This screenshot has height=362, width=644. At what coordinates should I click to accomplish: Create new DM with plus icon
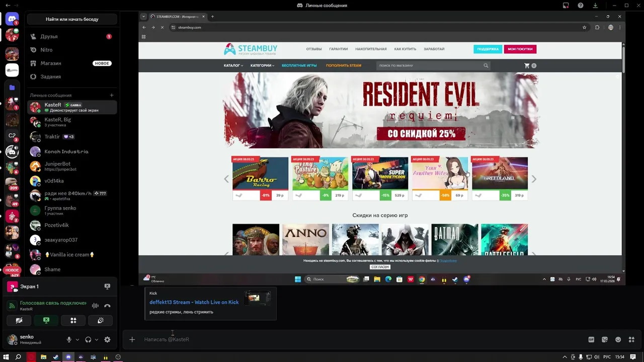click(112, 95)
